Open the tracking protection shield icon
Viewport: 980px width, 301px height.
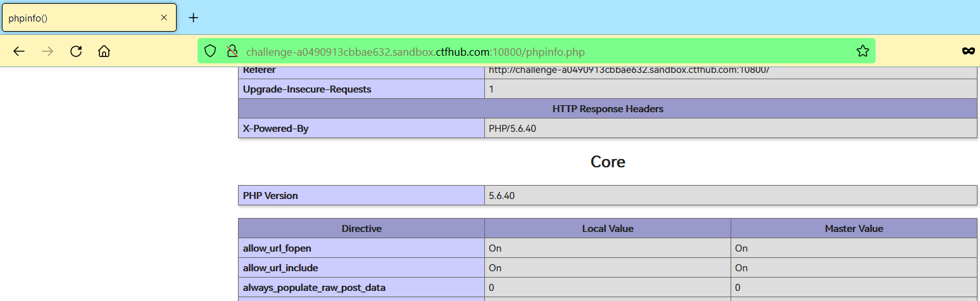pyautogui.click(x=211, y=51)
